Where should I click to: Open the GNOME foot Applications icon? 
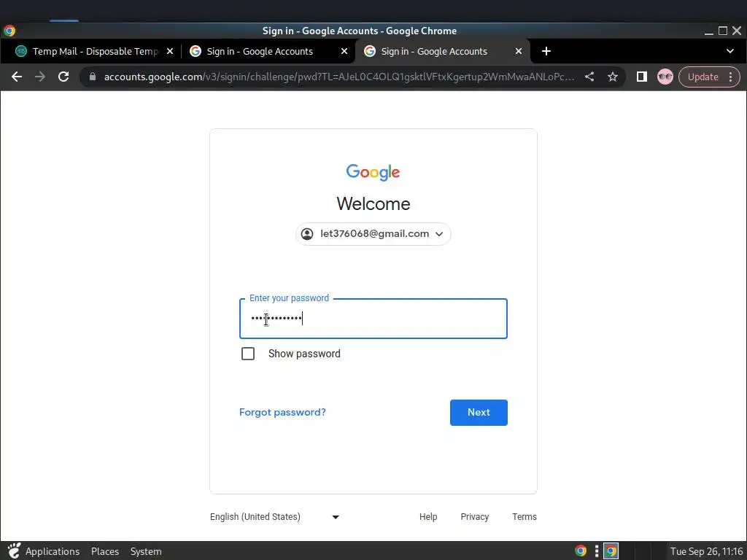15,551
